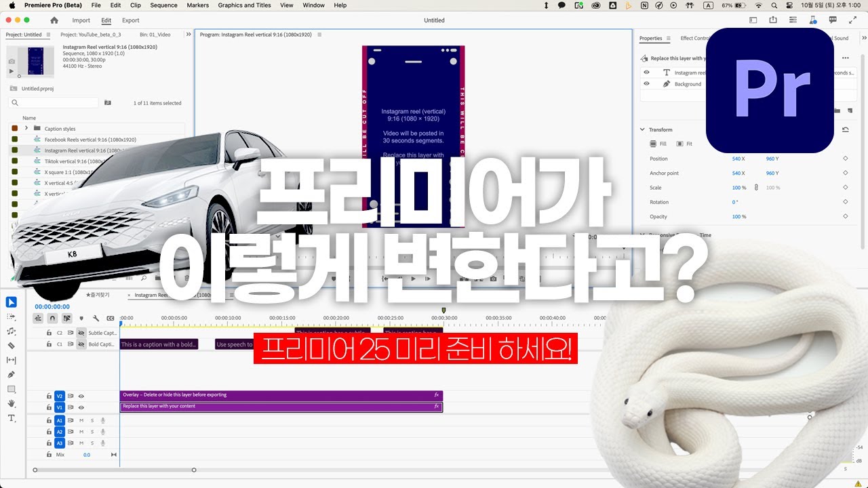
Task: Open the Markers menu
Action: pos(197,5)
